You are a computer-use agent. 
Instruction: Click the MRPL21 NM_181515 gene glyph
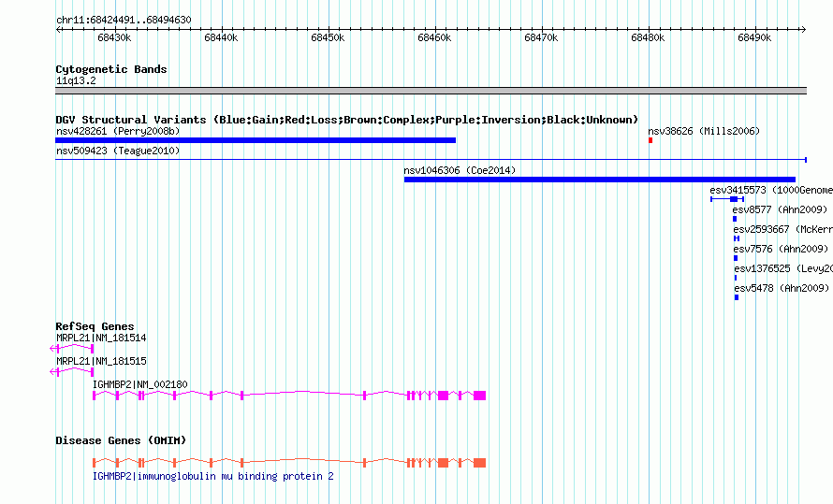coord(72,372)
